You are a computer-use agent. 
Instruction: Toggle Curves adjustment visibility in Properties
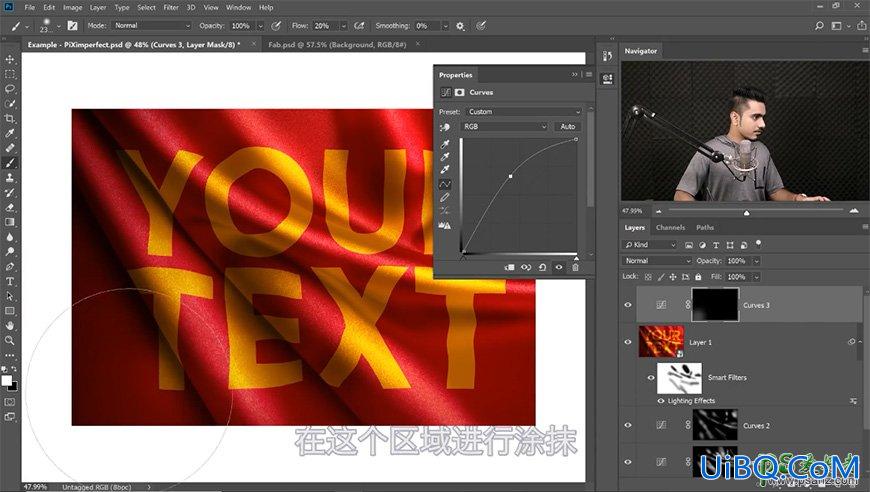coord(559,267)
